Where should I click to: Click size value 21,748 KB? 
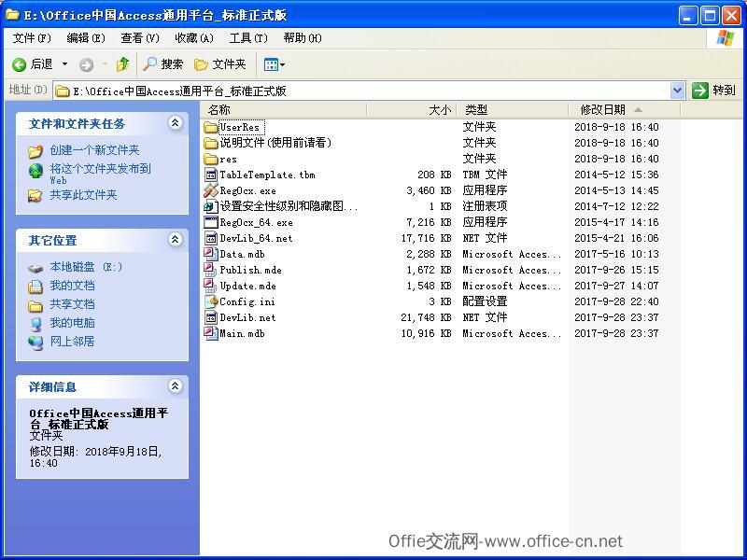coord(426,317)
